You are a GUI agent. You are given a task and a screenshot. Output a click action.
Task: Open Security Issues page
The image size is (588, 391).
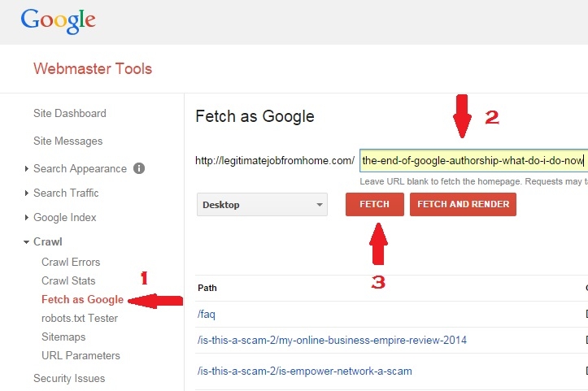pos(69,379)
